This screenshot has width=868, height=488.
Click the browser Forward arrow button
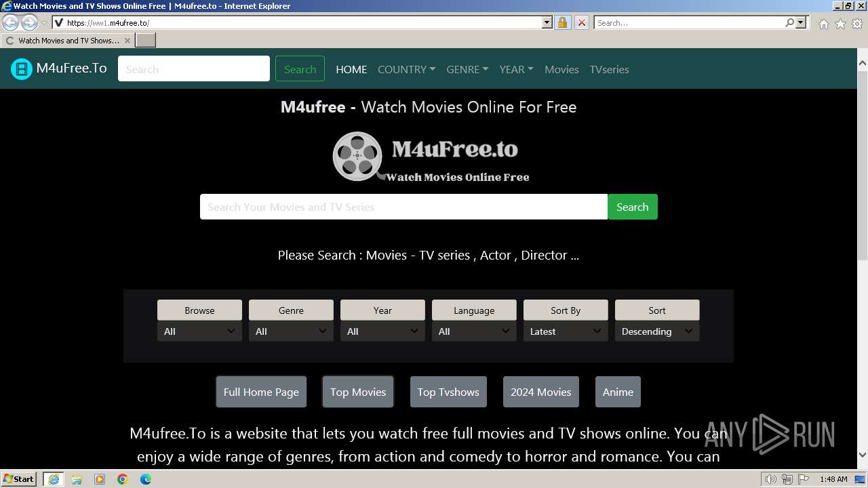pos(29,23)
